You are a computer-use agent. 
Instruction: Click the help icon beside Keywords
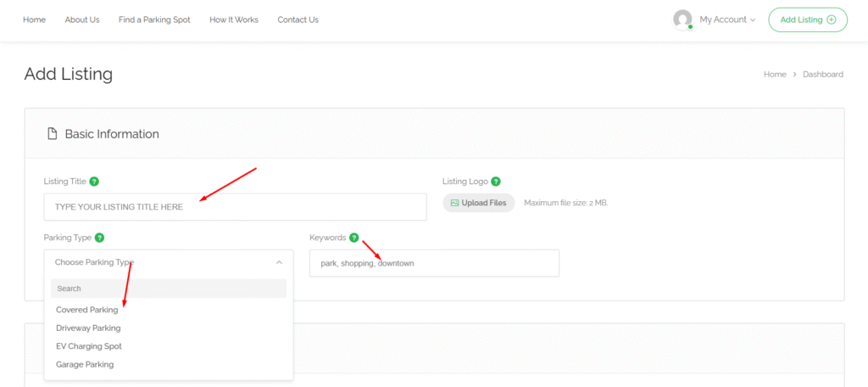pos(353,238)
